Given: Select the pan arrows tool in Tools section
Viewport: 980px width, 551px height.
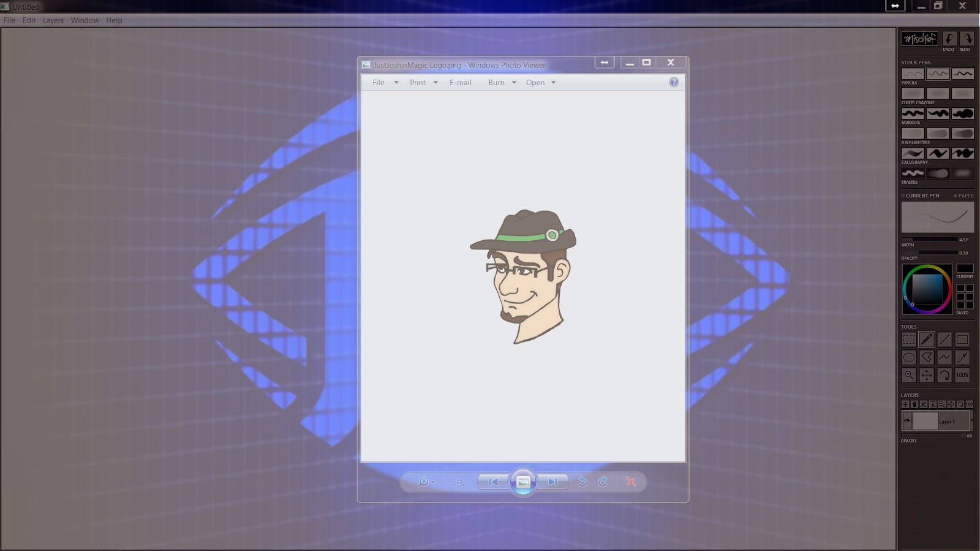Looking at the screenshot, I should 927,375.
